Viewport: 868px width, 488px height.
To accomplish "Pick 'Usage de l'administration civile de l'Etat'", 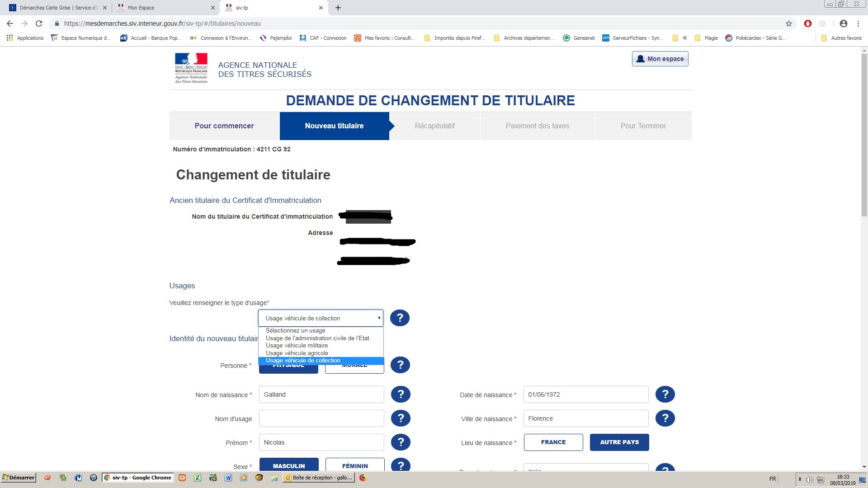I will (317, 338).
